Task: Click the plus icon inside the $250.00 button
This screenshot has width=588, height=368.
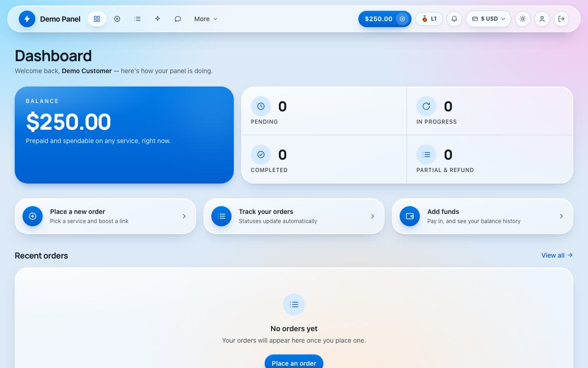Action: tap(402, 19)
